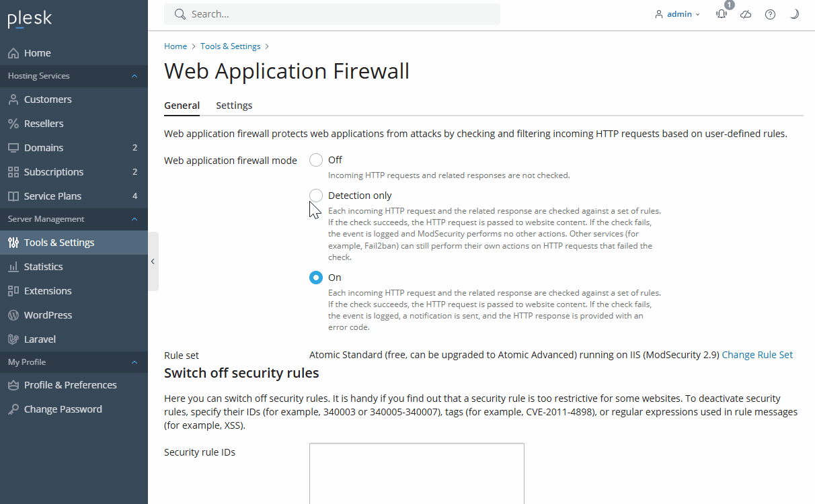Open Service Plans in sidebar
The image size is (815, 504).
pyautogui.click(x=74, y=196)
